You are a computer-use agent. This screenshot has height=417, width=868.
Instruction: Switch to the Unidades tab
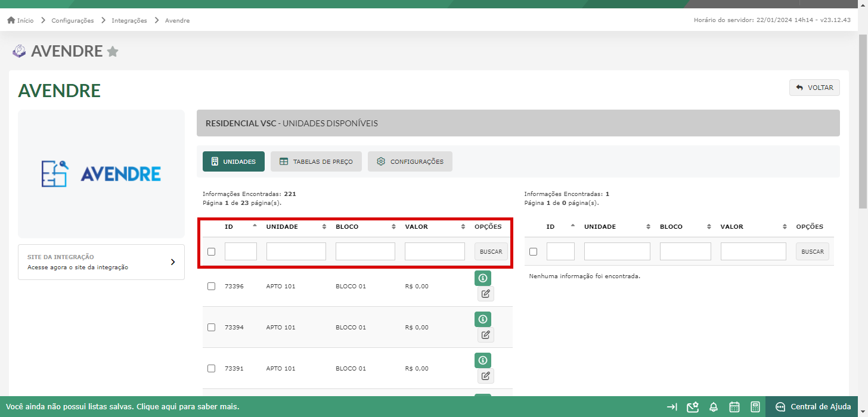234,161
